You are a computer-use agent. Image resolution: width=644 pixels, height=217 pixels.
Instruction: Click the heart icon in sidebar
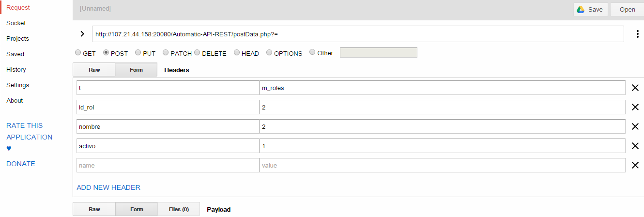click(x=9, y=149)
